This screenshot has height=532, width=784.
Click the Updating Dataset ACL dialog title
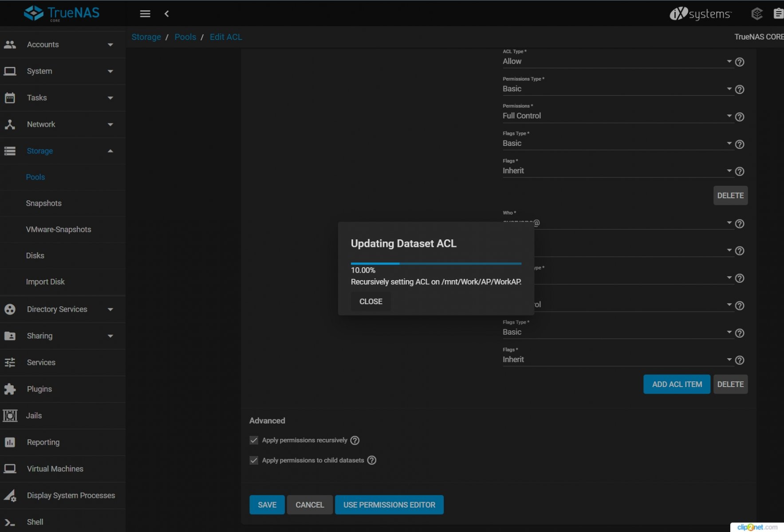click(404, 243)
